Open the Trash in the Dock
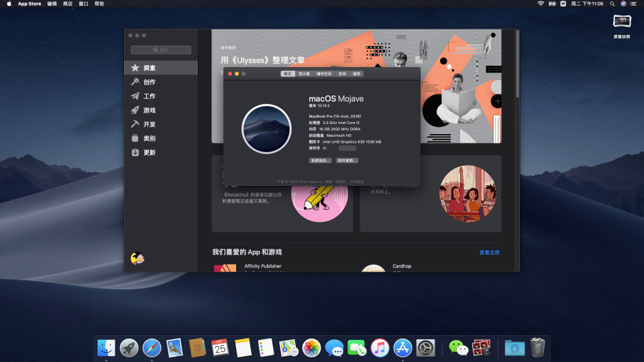Image resolution: width=644 pixels, height=362 pixels. tap(537, 347)
